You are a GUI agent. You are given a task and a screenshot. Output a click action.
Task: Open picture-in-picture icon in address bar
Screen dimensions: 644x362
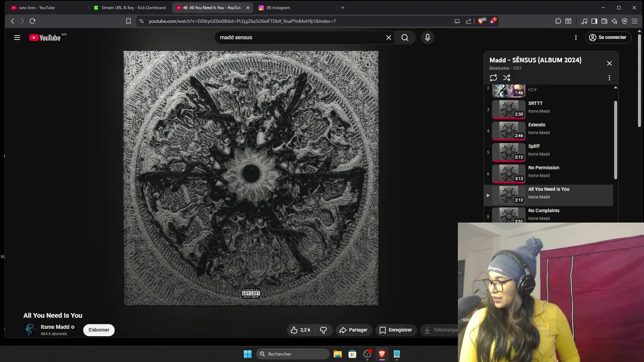[457, 21]
